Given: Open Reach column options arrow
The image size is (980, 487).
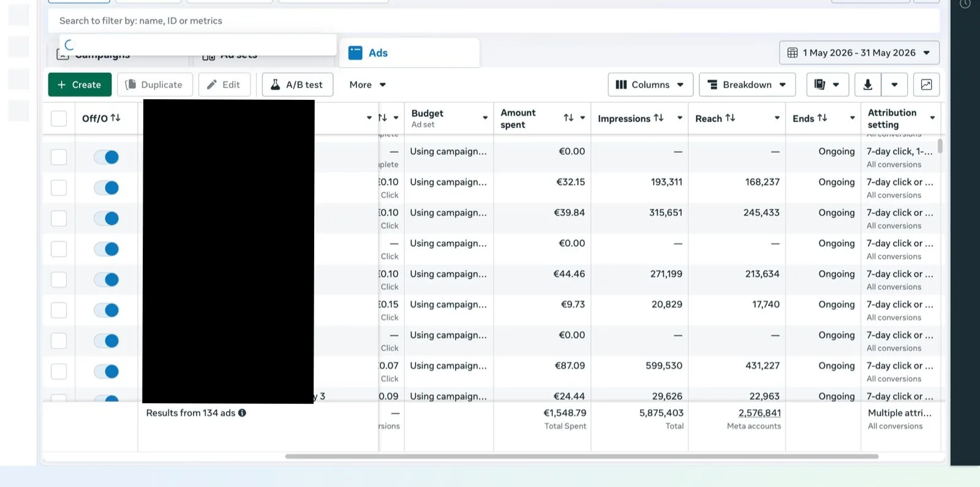Looking at the screenshot, I should tap(777, 118).
